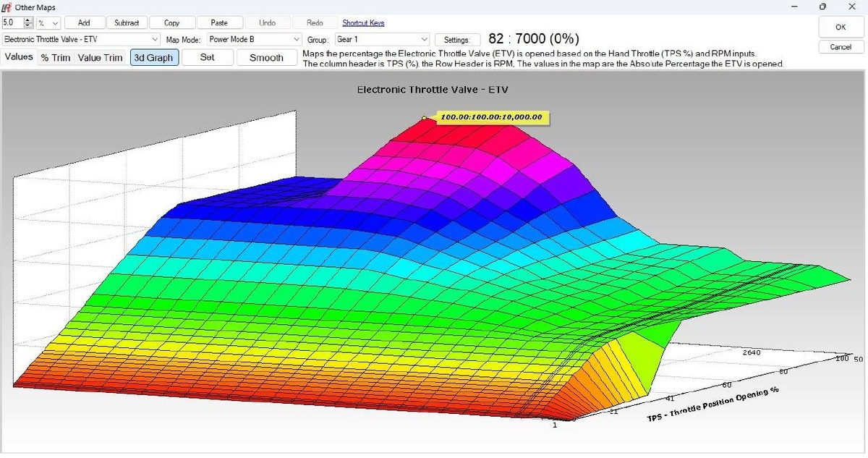868x458 pixels.
Task: Click the Set button
Action: tap(208, 57)
